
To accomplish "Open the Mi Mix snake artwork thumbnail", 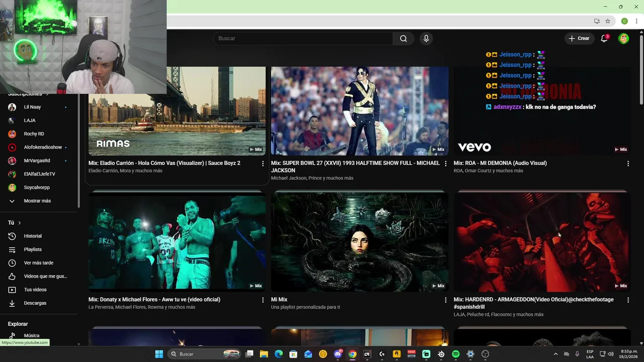I will (x=360, y=242).
